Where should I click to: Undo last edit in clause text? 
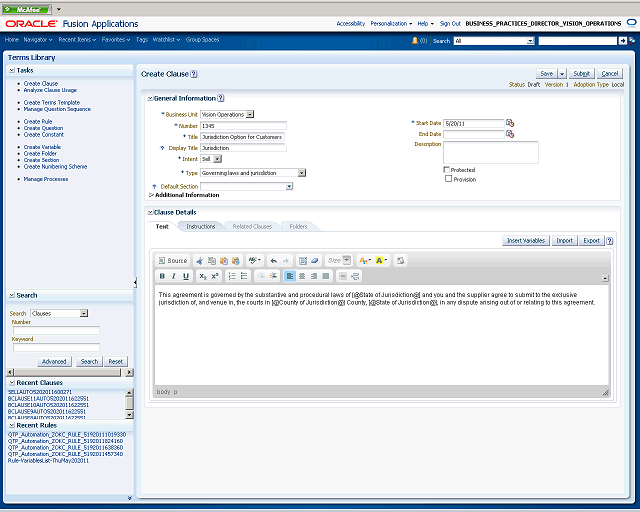[x=274, y=260]
